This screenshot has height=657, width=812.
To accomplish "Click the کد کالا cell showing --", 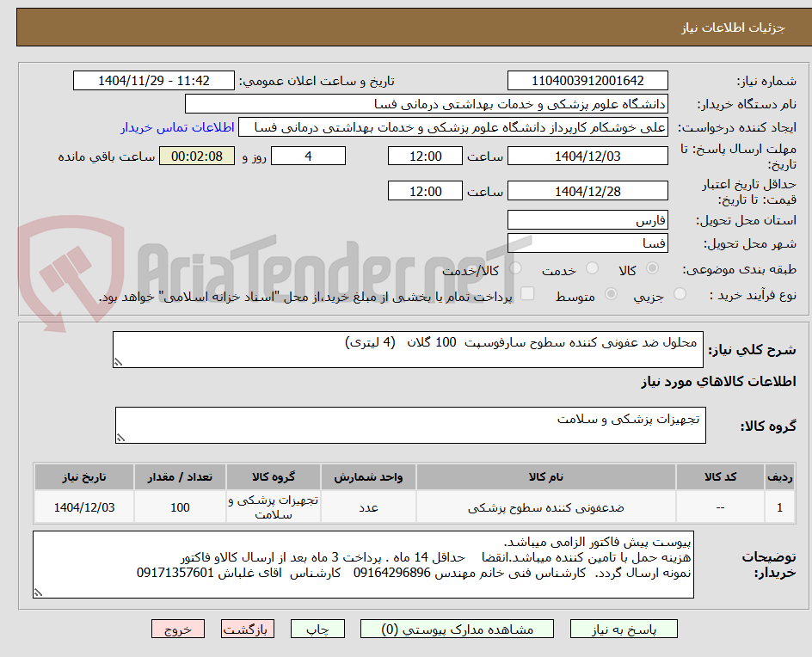I will 720,507.
